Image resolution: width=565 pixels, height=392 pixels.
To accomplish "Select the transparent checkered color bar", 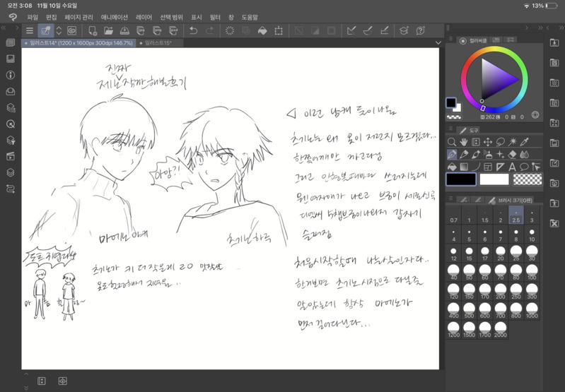I will [x=527, y=179].
